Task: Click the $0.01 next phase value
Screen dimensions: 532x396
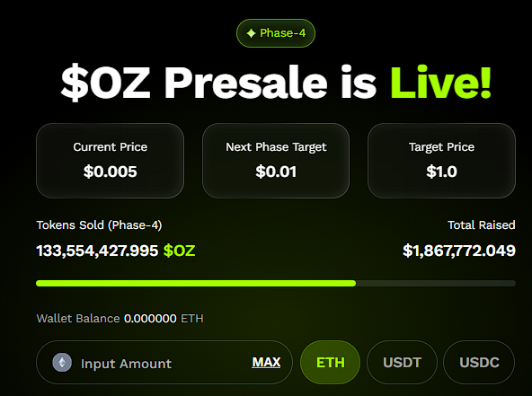Action: coord(276,172)
